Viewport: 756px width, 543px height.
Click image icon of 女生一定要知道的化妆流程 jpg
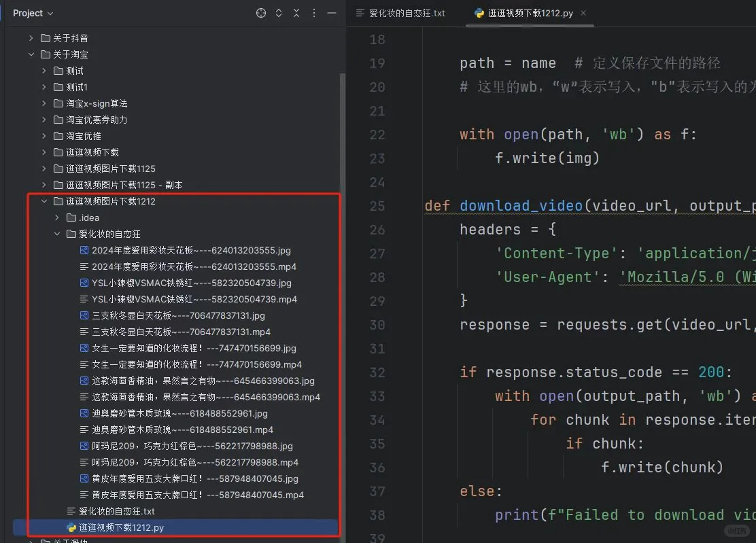84,348
